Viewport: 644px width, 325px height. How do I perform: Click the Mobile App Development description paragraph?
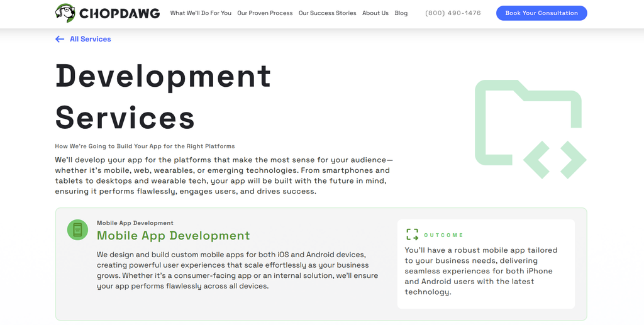pyautogui.click(x=237, y=270)
